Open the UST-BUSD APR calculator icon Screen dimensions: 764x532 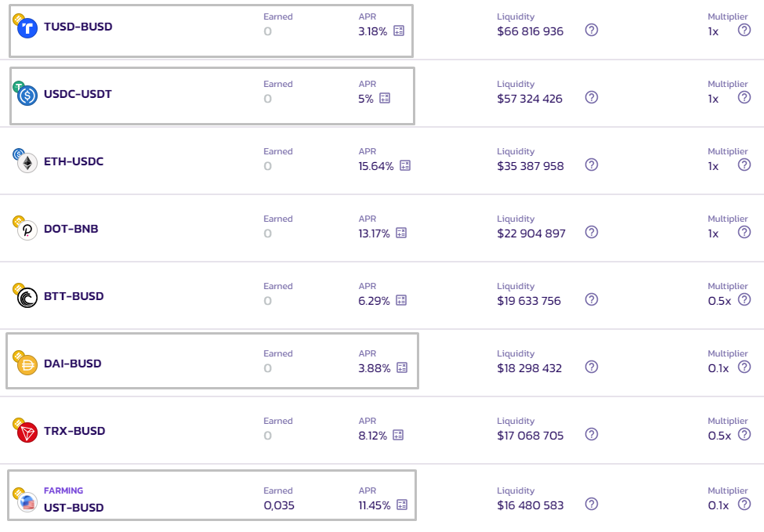(x=402, y=505)
